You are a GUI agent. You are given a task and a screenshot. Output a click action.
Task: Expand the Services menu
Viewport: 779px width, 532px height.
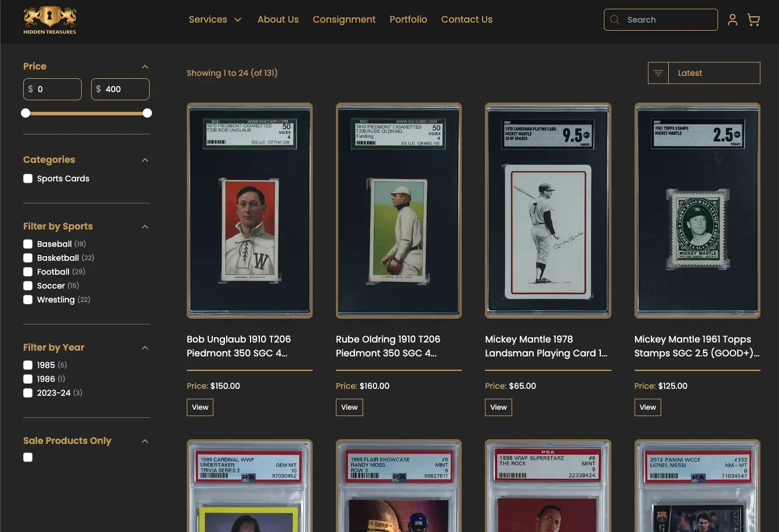coord(215,20)
